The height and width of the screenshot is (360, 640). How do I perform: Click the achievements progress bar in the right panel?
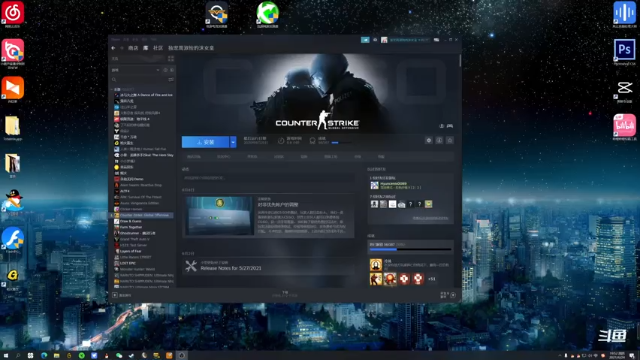410,249
